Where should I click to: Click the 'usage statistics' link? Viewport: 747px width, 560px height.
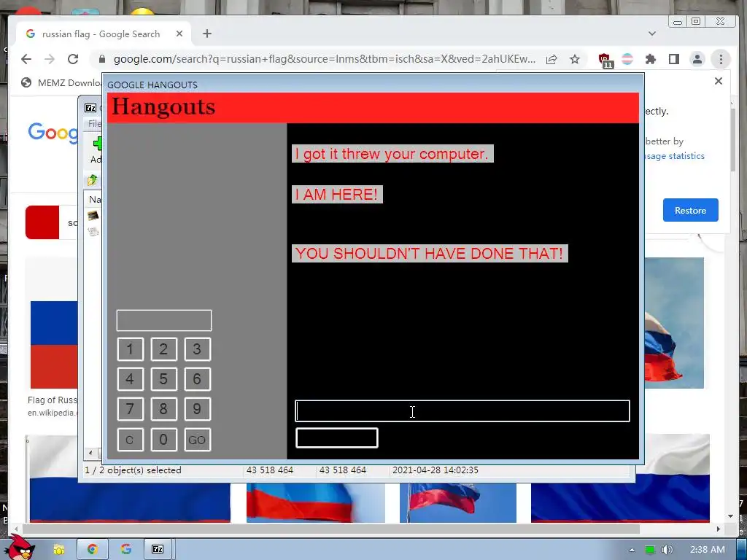click(x=675, y=156)
